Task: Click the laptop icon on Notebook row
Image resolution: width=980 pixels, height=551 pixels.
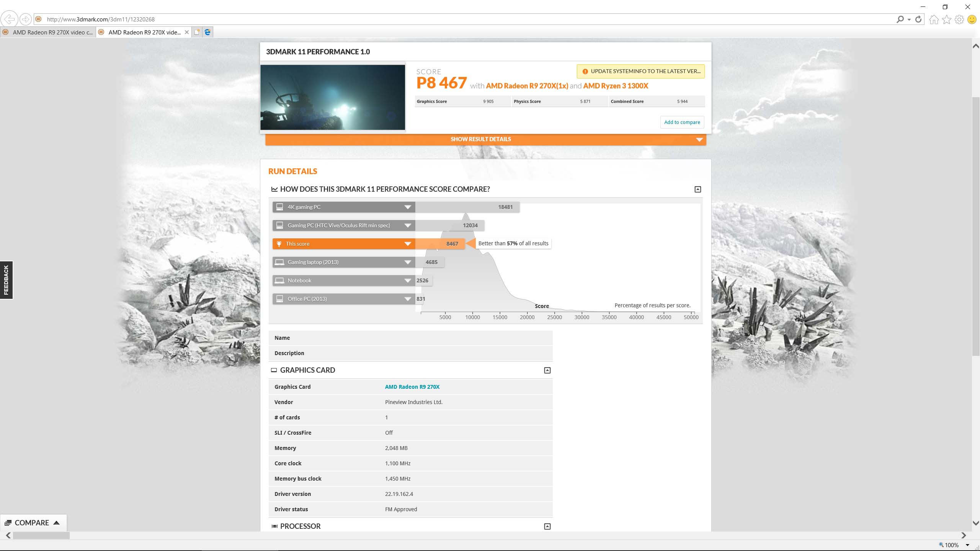Action: [x=280, y=280]
